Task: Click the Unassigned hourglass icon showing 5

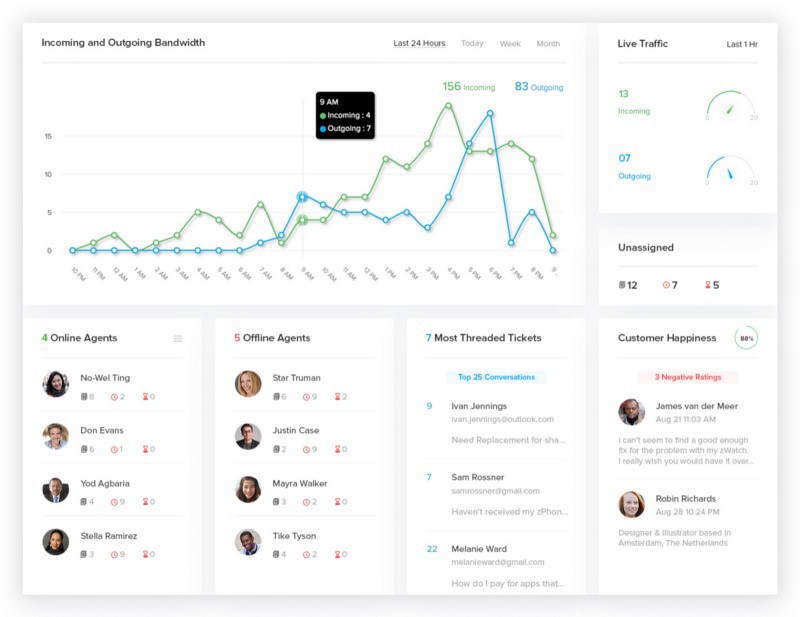Action: click(x=706, y=285)
